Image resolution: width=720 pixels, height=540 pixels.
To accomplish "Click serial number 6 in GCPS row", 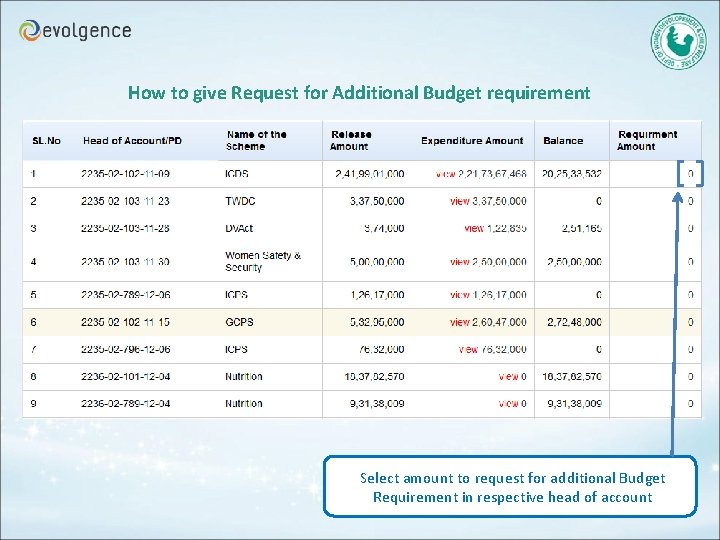I will click(x=34, y=322).
